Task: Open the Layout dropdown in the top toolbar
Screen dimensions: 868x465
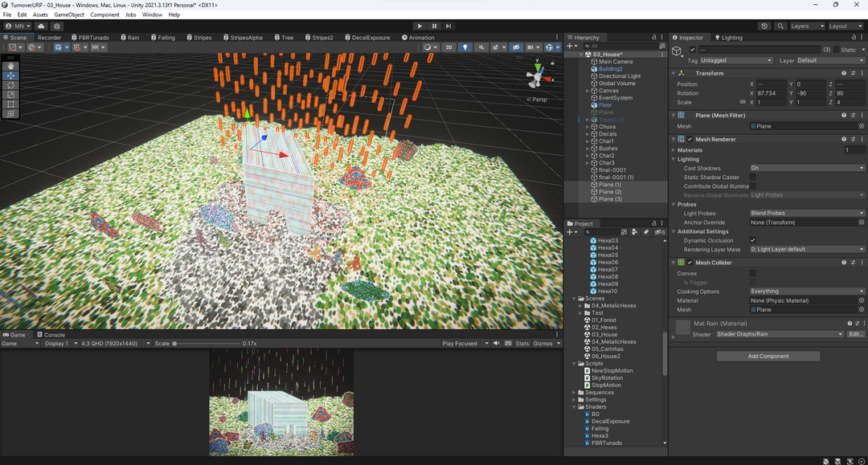Action: pyautogui.click(x=845, y=26)
